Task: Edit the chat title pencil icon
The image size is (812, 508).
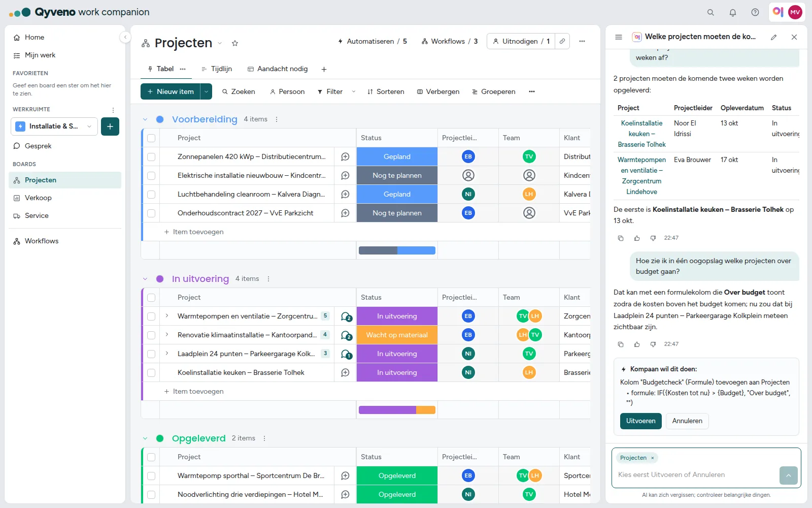Action: (774, 37)
